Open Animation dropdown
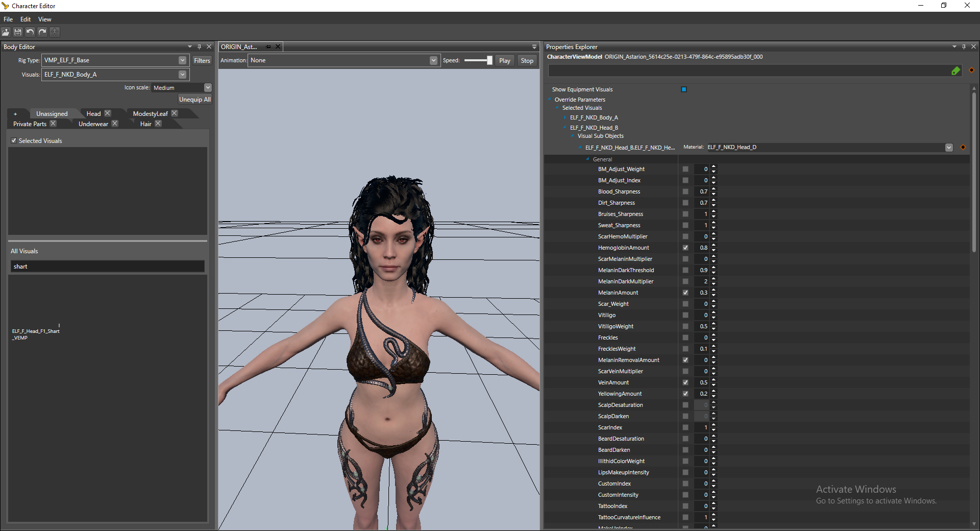Viewport: 980px width, 531px height. (x=433, y=60)
